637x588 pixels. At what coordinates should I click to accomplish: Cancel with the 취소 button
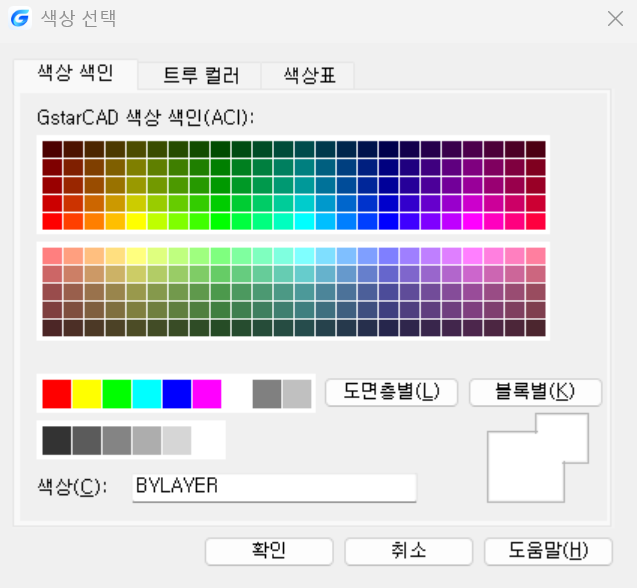(x=409, y=551)
